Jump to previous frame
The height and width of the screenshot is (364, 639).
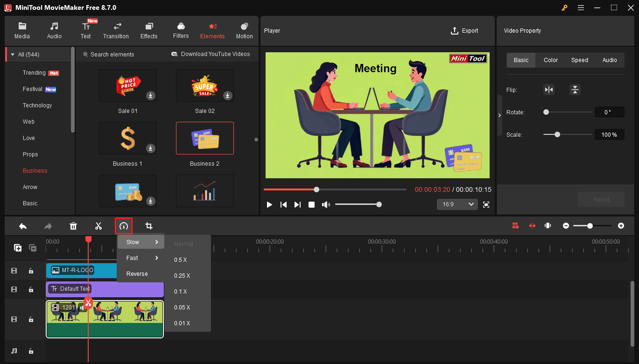pyautogui.click(x=283, y=204)
